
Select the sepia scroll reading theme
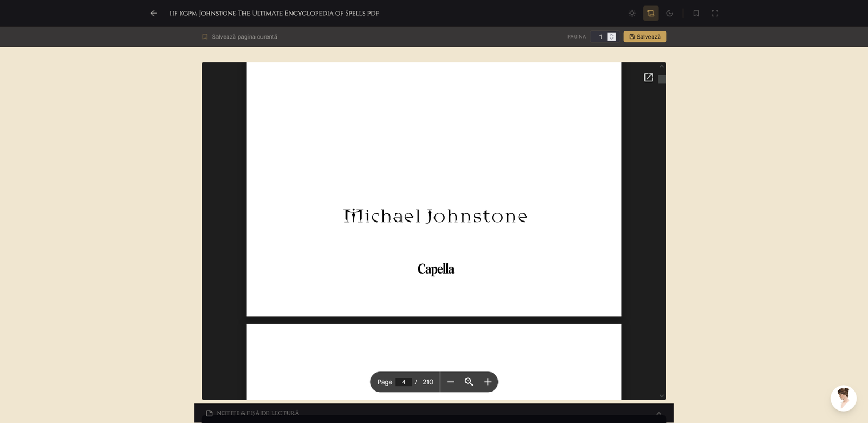pos(651,13)
